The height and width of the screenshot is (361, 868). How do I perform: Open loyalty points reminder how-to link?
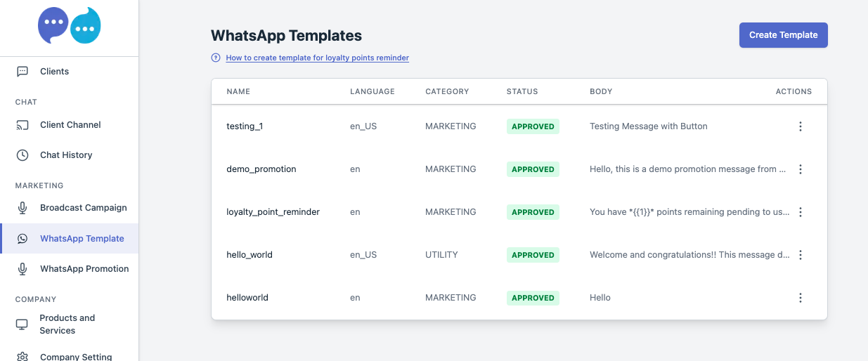(x=317, y=58)
